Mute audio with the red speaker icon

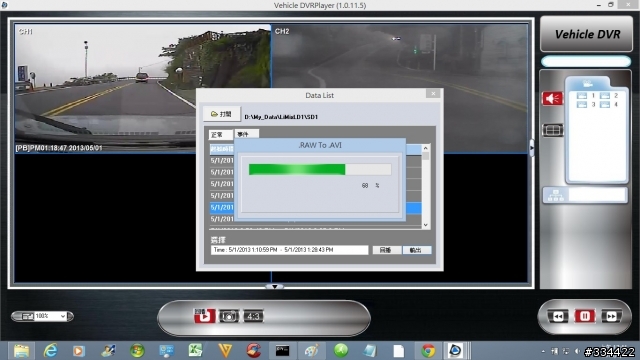click(x=552, y=98)
